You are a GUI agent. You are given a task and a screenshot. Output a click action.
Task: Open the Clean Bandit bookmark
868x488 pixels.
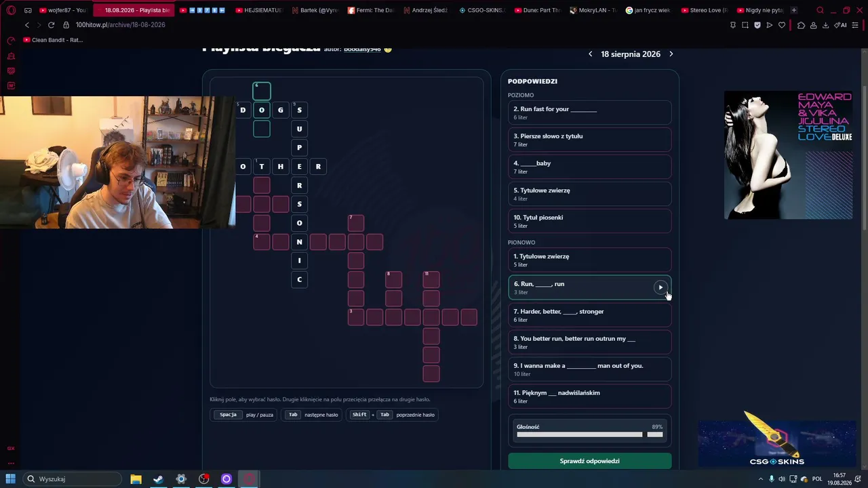(53, 40)
